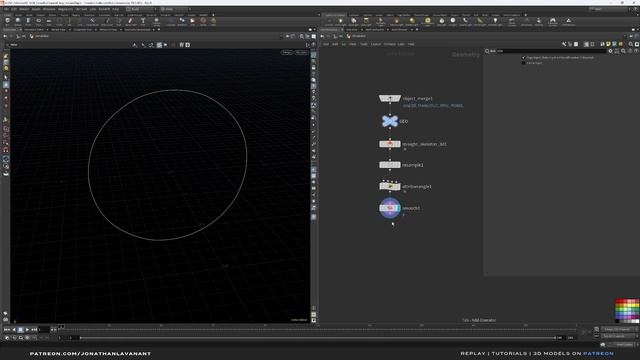Uncheck the first checked parameter checkbox

click(x=524, y=58)
